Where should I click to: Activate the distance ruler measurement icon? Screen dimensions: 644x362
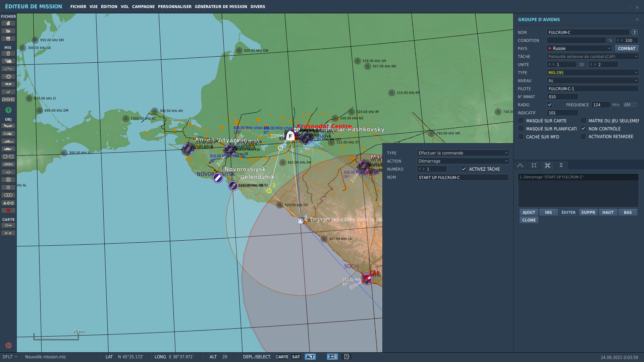pos(8,233)
